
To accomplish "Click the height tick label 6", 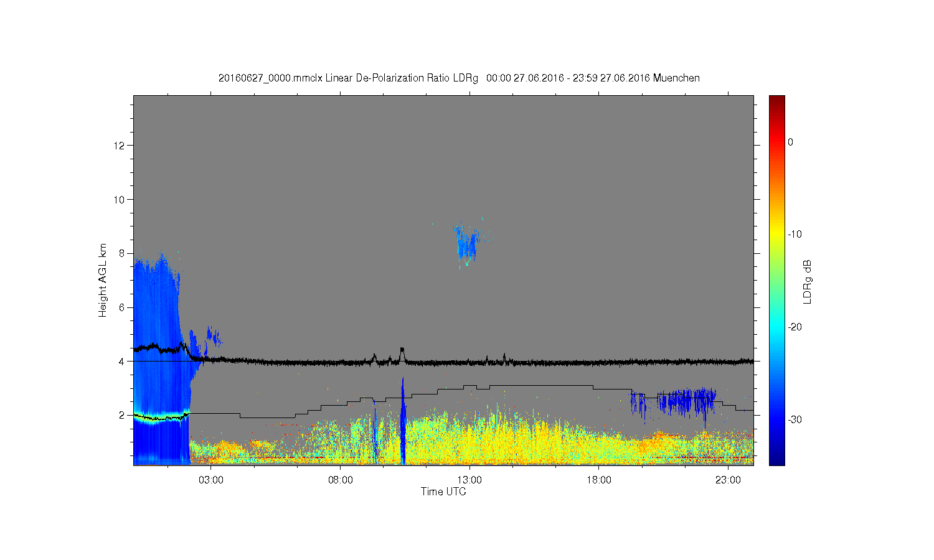I will [x=121, y=307].
